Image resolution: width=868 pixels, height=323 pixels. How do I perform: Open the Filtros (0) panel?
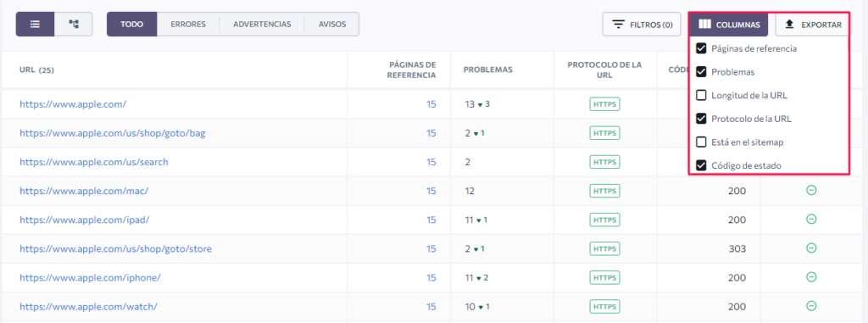coord(642,25)
